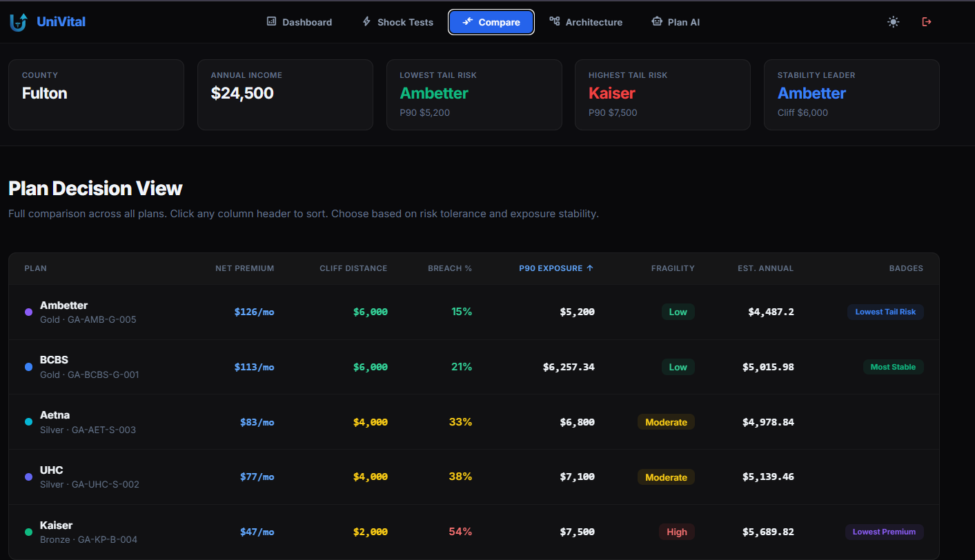Click the $126/mo premium value
The width and height of the screenshot is (975, 560).
pos(254,312)
